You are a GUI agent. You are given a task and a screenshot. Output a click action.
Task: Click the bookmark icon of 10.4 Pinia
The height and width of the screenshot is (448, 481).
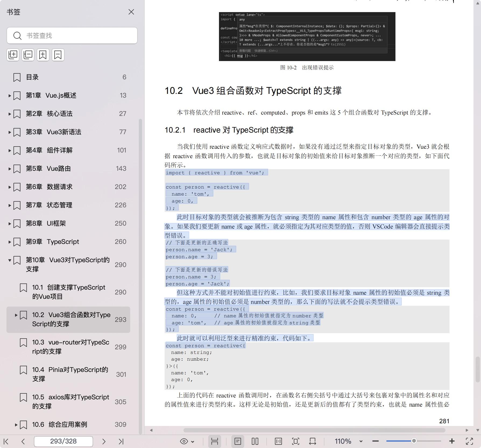[x=23, y=370]
